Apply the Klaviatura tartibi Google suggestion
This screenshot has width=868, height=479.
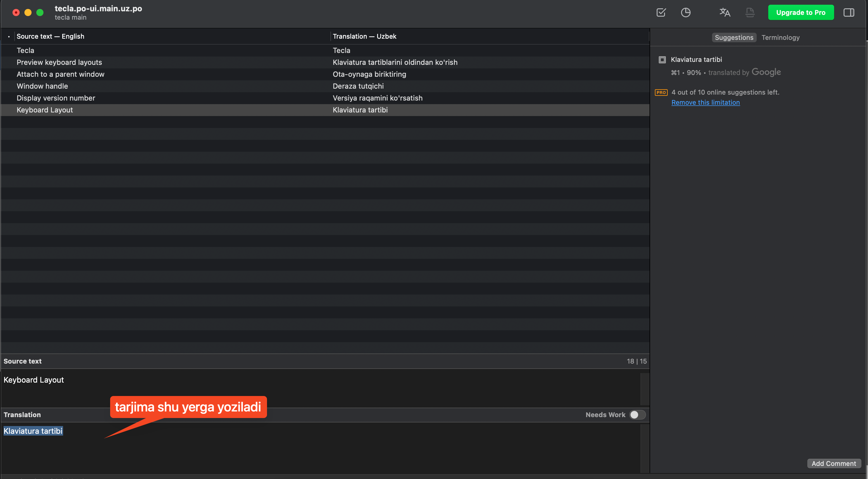click(x=696, y=60)
